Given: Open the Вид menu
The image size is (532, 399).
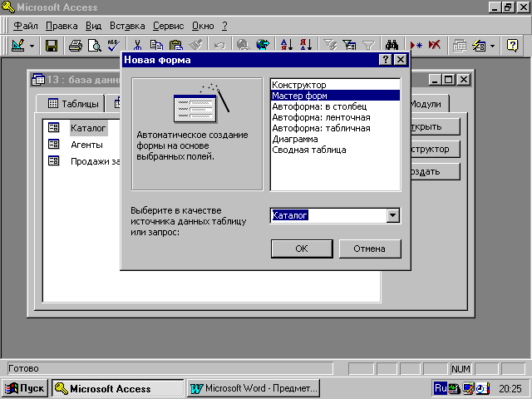Looking at the screenshot, I should (93, 26).
